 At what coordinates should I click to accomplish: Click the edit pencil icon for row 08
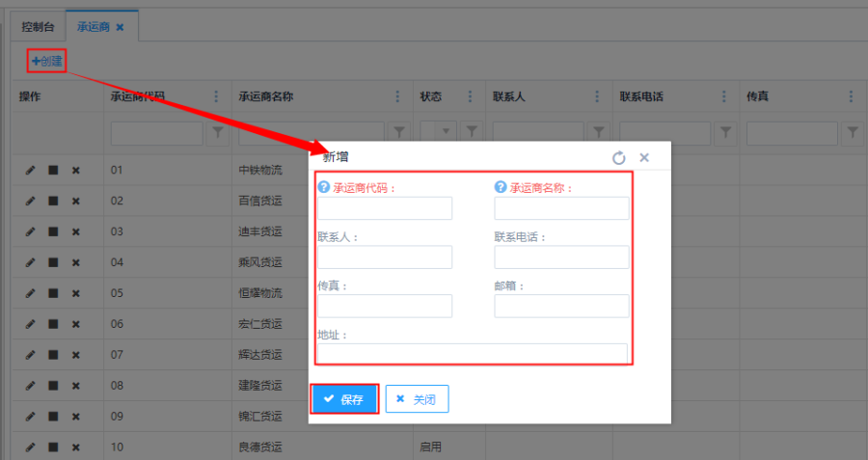pos(30,386)
